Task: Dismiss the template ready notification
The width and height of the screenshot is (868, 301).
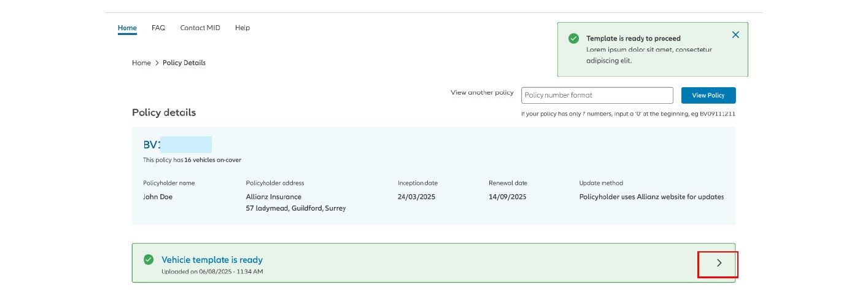Action: [x=735, y=35]
